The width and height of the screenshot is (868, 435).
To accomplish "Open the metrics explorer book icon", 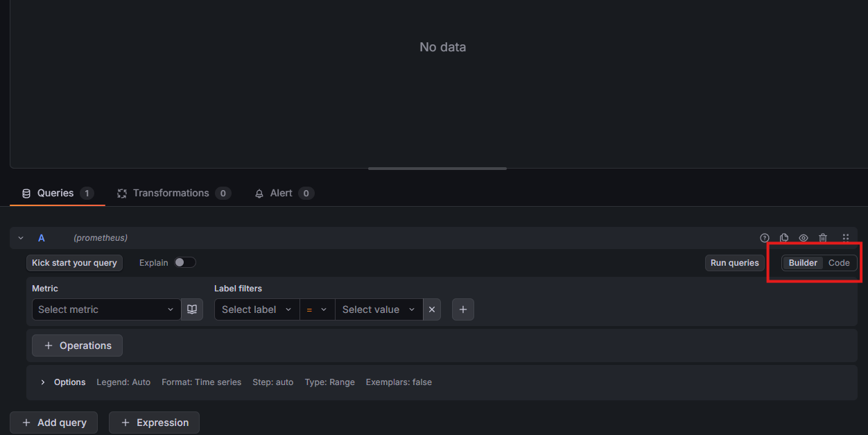I will click(192, 309).
